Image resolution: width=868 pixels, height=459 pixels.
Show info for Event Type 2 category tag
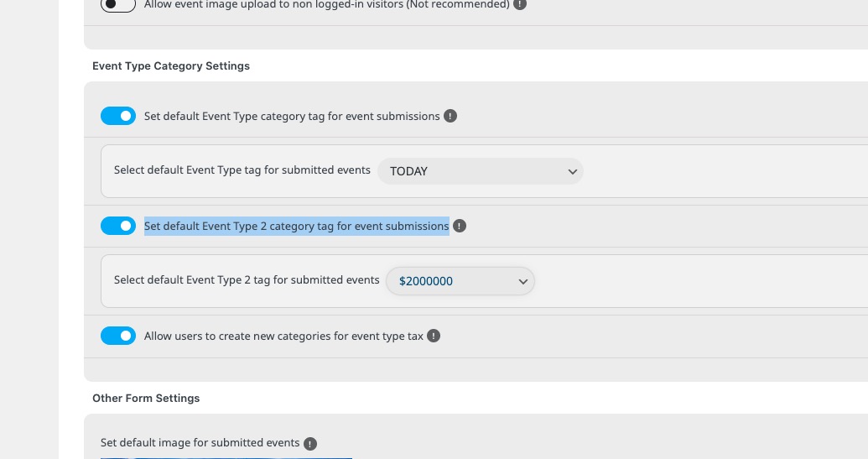tap(460, 226)
